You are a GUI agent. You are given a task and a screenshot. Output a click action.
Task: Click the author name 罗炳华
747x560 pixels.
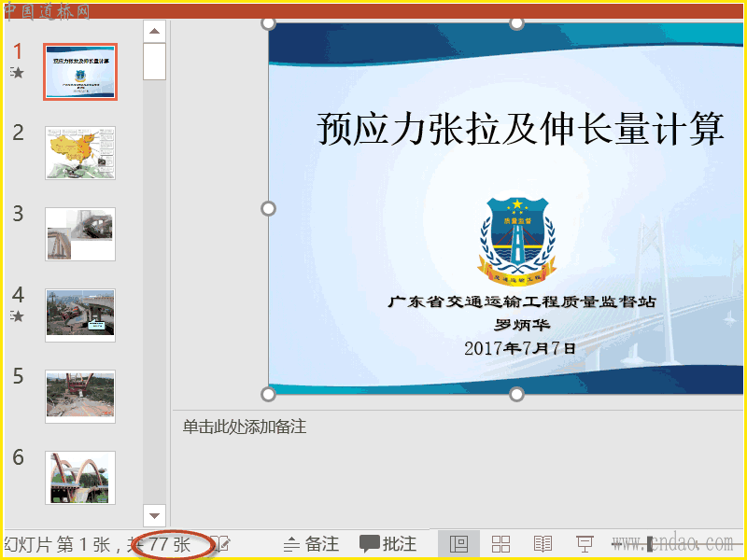(522, 325)
